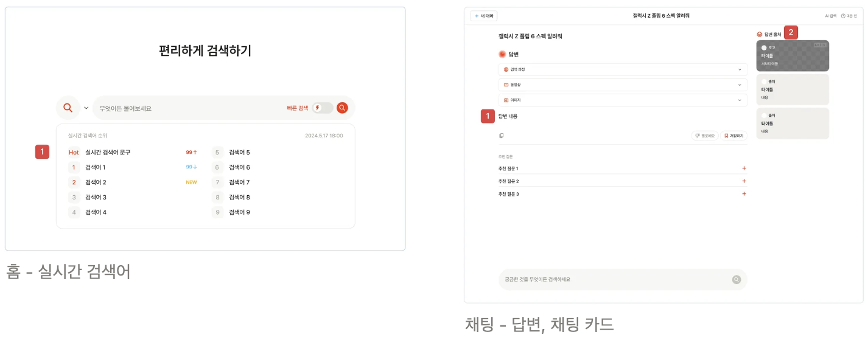Open the dark ad source card with 로고
The image size is (868, 343).
click(x=792, y=55)
